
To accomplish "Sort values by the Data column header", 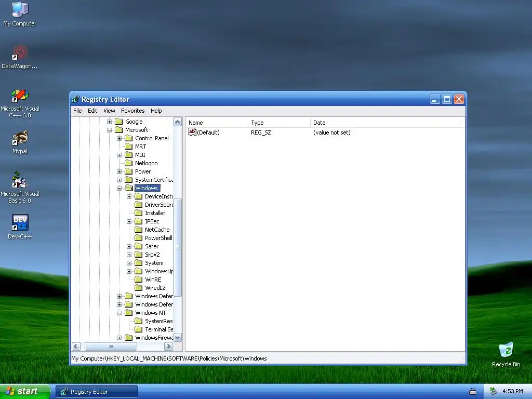I will 385,123.
